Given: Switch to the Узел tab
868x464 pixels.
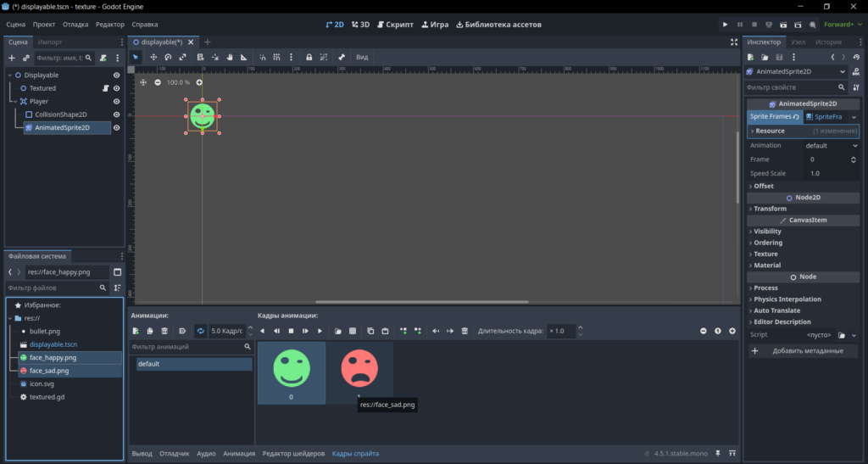Looking at the screenshot, I should tap(798, 42).
